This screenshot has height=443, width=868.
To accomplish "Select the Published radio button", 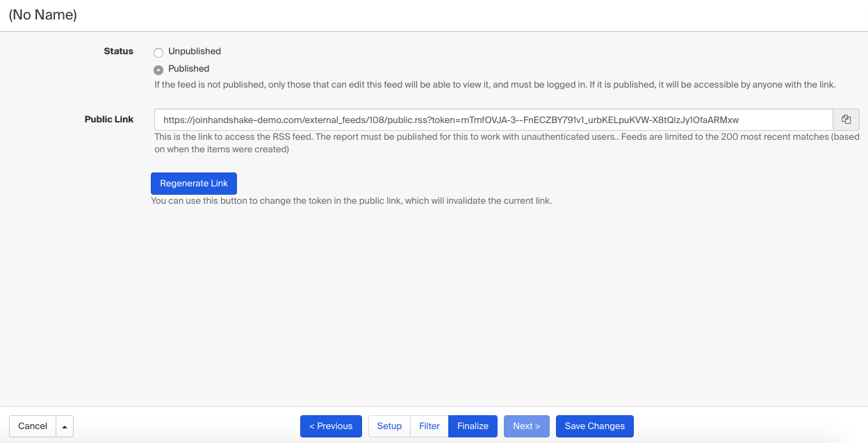I will (158, 70).
